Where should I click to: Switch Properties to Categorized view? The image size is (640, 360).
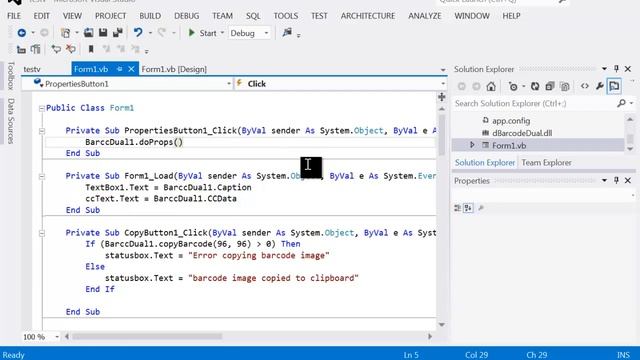click(457, 208)
